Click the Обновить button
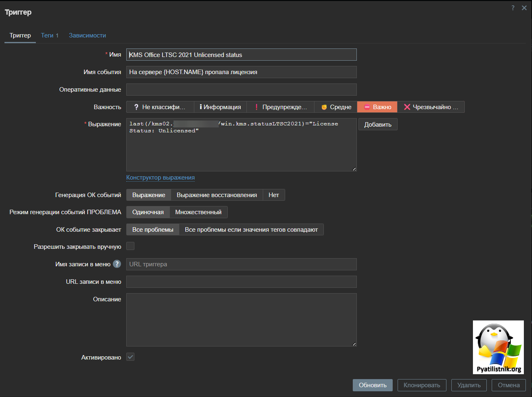The image size is (532, 397). [373, 385]
